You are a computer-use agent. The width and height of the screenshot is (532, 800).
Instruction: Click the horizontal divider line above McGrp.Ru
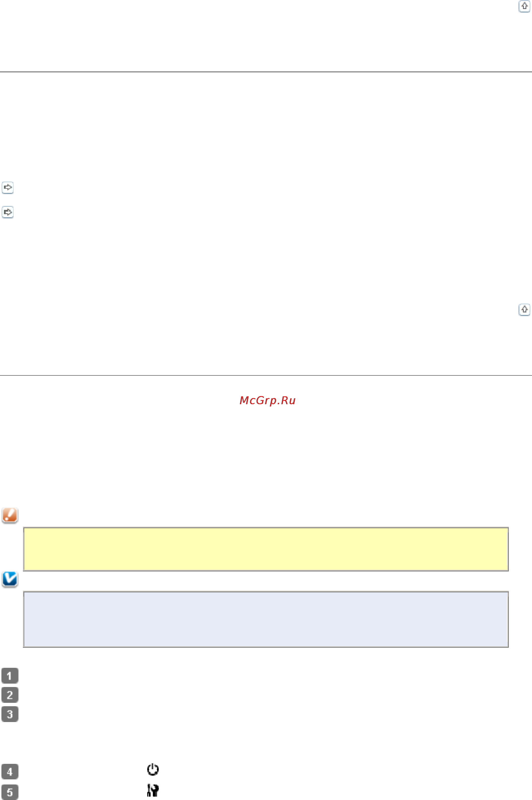(x=266, y=375)
